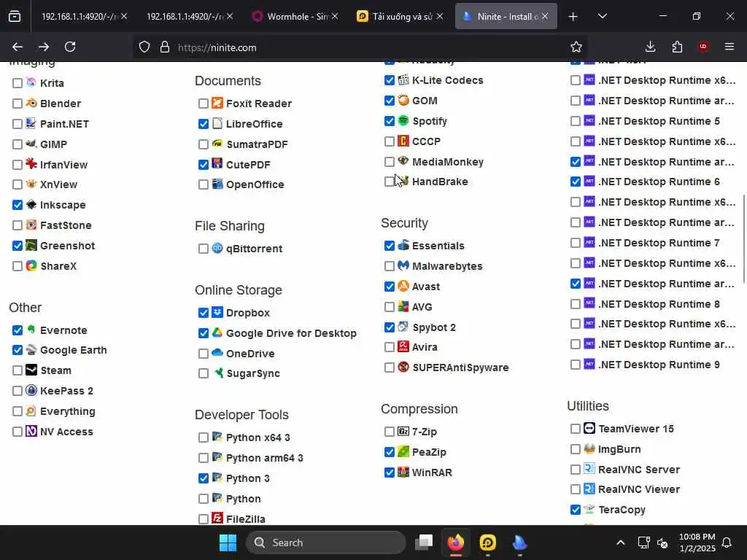Select the Ninite - Install tab
747x560 pixels.
tap(506, 16)
